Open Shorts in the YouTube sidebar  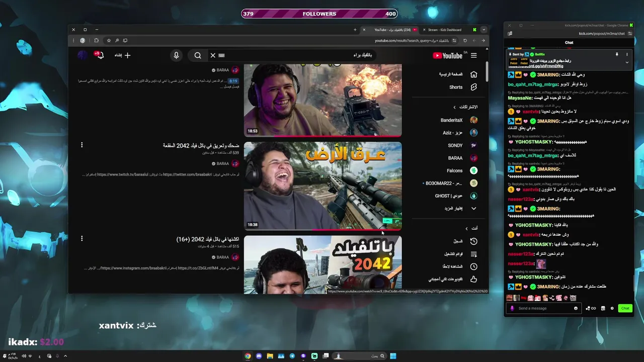point(463,87)
